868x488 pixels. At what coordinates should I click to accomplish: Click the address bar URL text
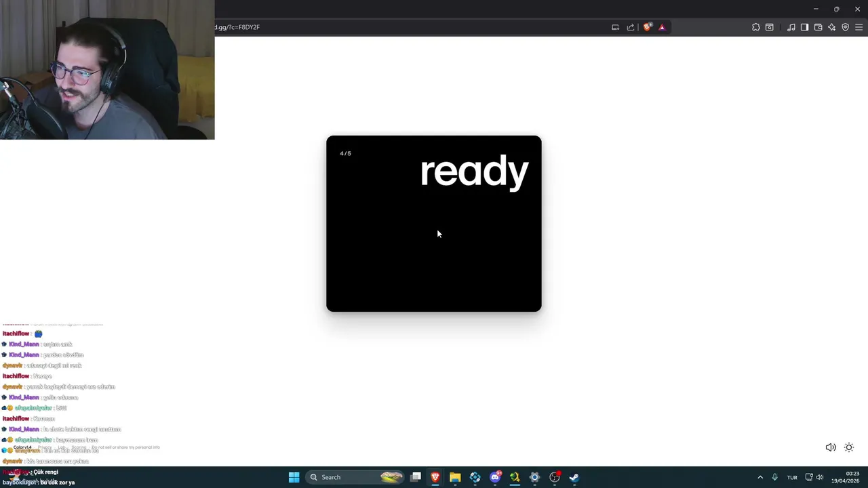237,27
